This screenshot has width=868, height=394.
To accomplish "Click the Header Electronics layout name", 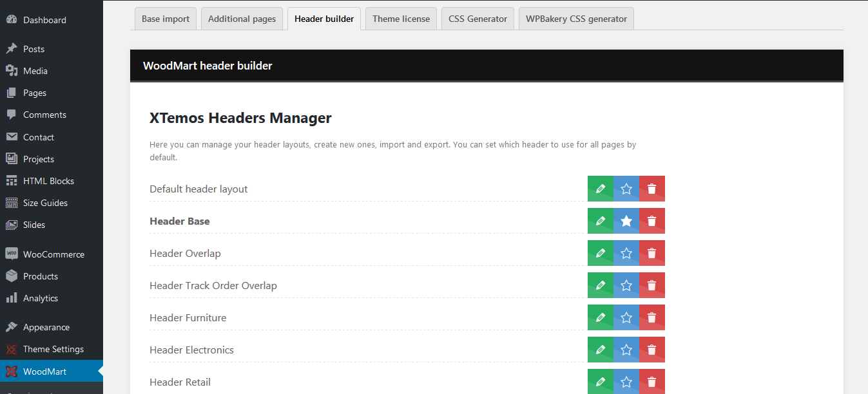I will [x=191, y=350].
